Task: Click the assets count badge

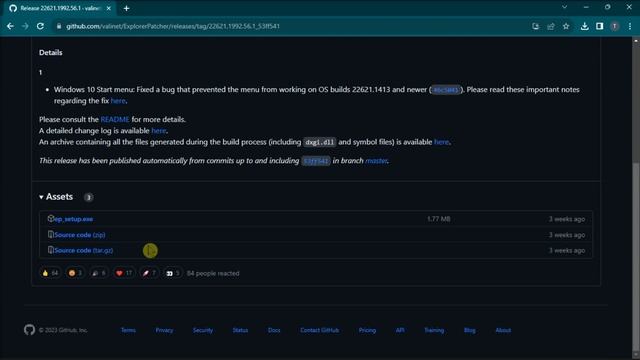Action: 89,198
